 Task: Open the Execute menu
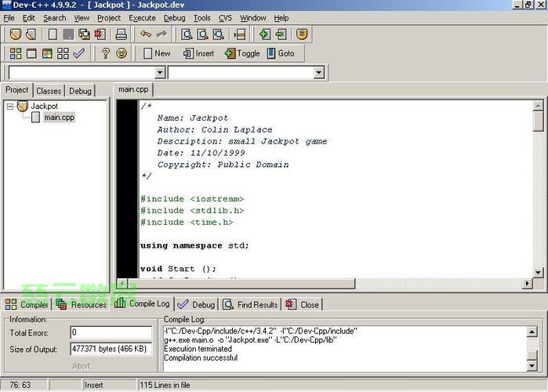pos(142,18)
